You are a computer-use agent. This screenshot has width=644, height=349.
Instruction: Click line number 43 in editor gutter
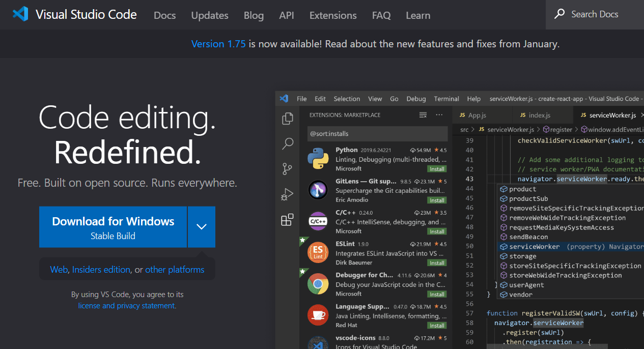point(469,179)
